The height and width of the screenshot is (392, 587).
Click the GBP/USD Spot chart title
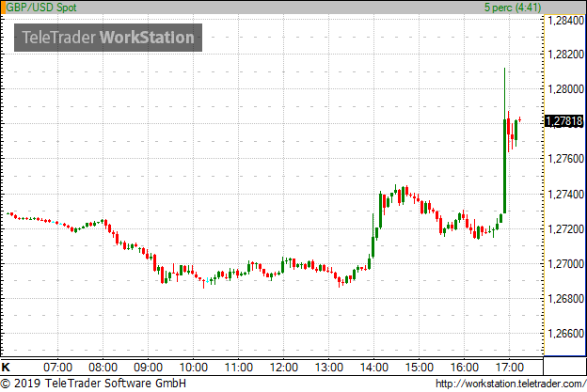[x=41, y=8]
